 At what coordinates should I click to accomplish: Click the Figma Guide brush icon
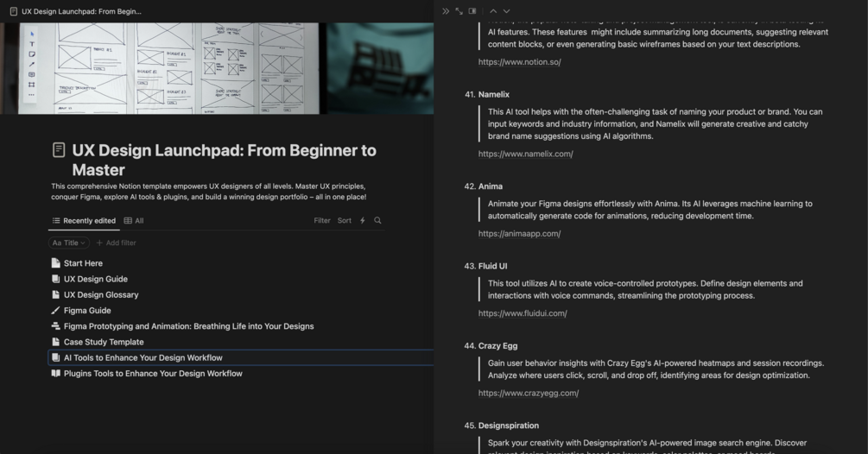pyautogui.click(x=55, y=310)
